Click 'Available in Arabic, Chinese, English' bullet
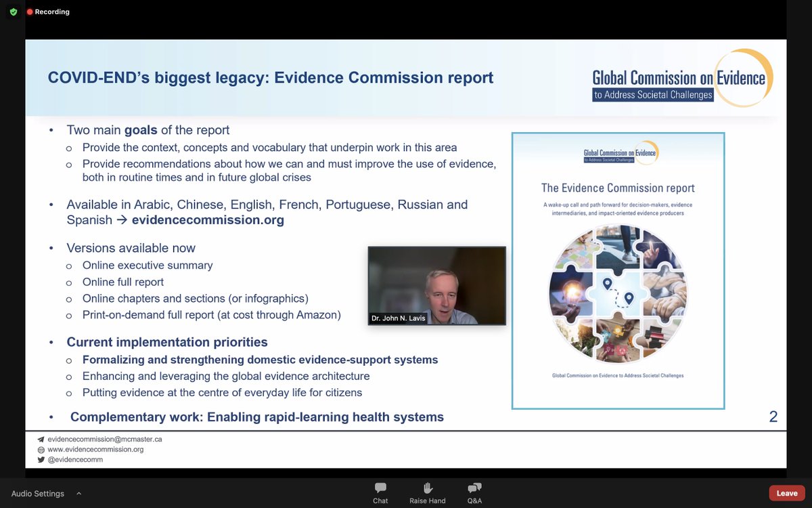 tap(267, 212)
